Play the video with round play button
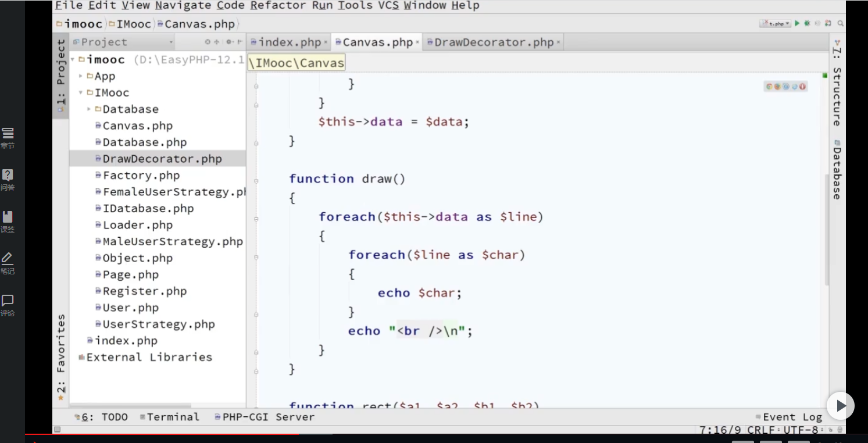The width and height of the screenshot is (868, 443). point(841,406)
